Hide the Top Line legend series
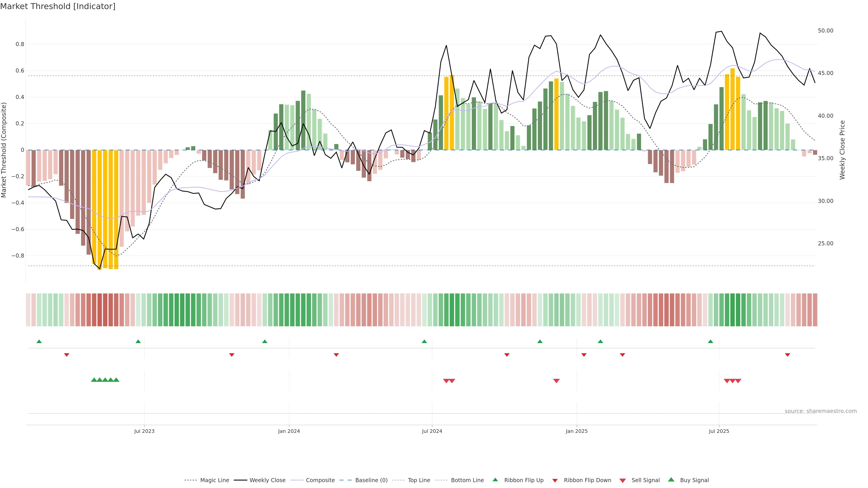The height and width of the screenshot is (488, 868). pos(419,480)
